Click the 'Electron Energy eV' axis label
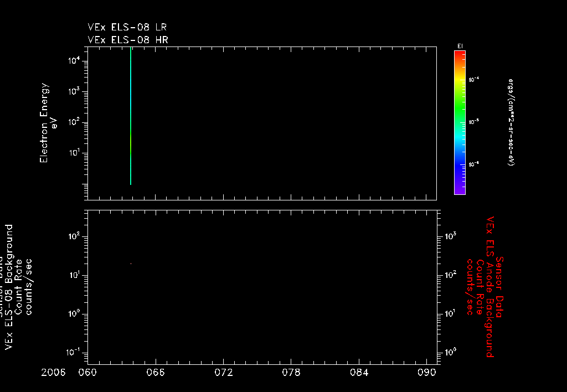The width and height of the screenshot is (567, 392). click(49, 123)
